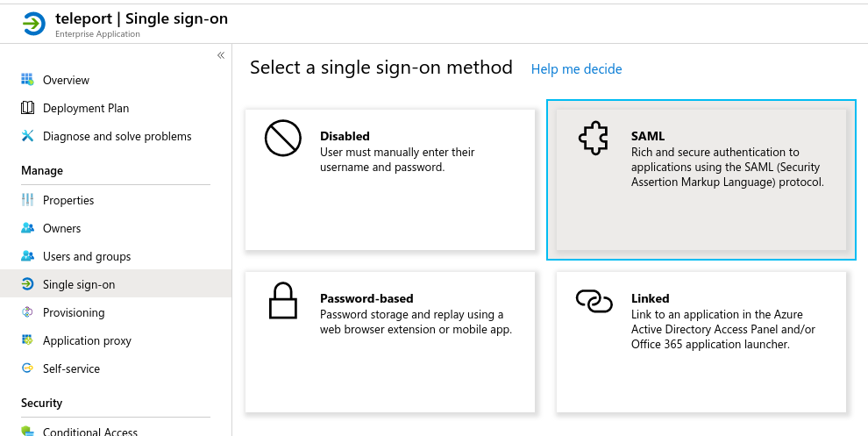Open the Single sign-on menu item
This screenshot has height=436, width=868.
(79, 284)
